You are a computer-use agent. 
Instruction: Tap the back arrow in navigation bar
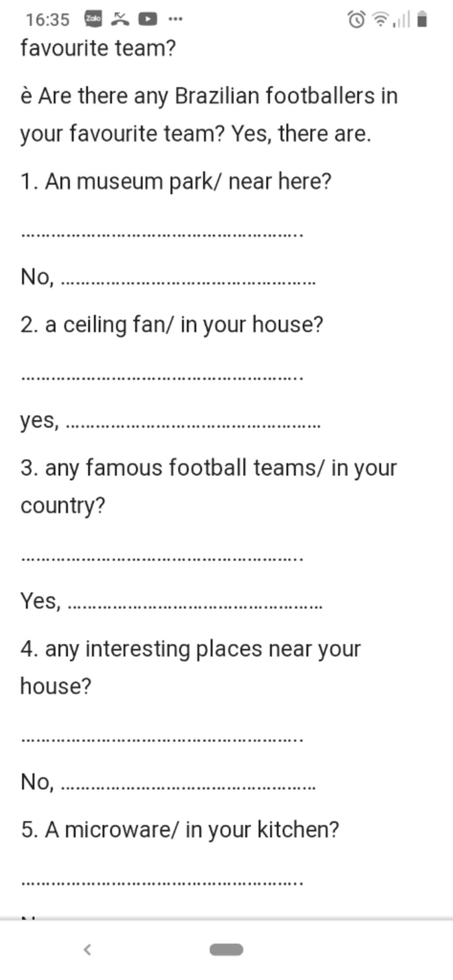pos(87,949)
